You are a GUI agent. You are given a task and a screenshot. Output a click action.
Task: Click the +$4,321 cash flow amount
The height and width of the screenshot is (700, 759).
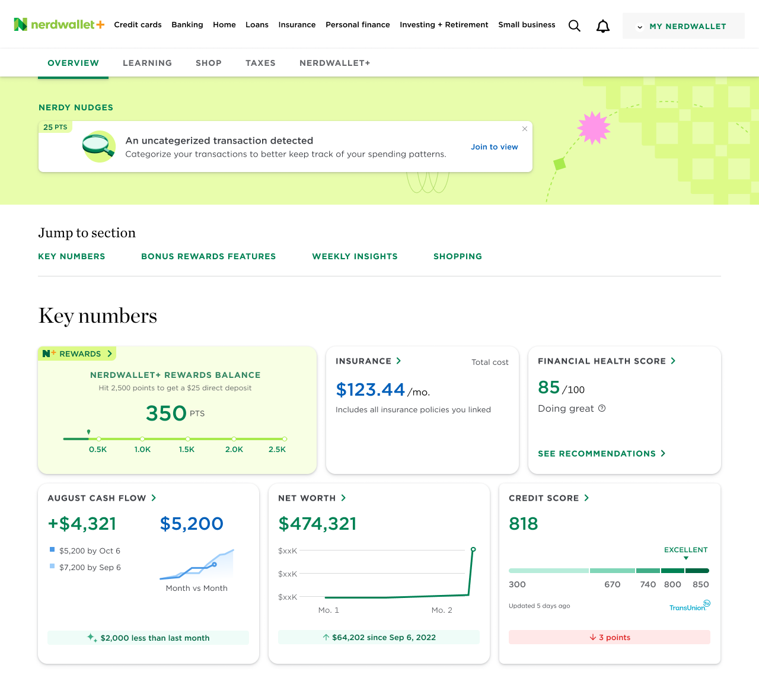[x=82, y=524]
